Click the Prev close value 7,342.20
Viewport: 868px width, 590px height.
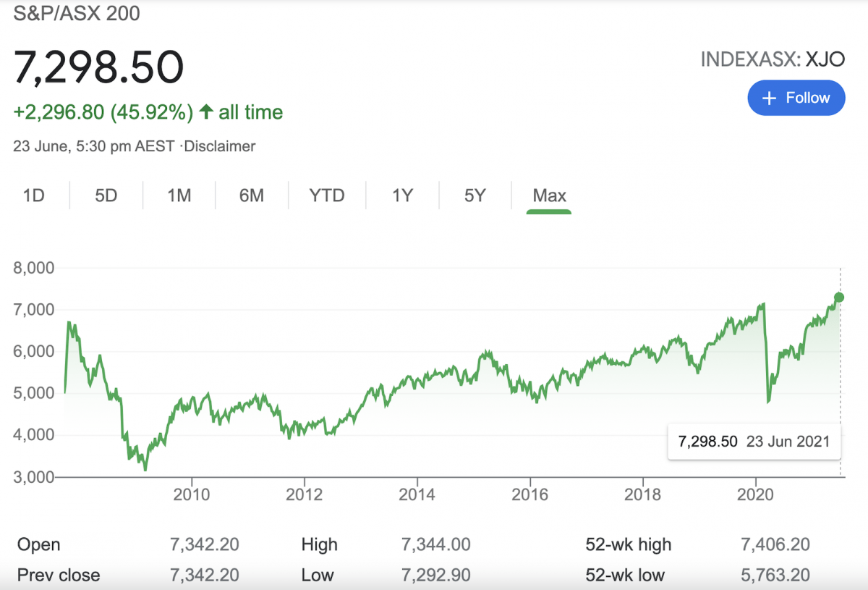[x=205, y=576]
